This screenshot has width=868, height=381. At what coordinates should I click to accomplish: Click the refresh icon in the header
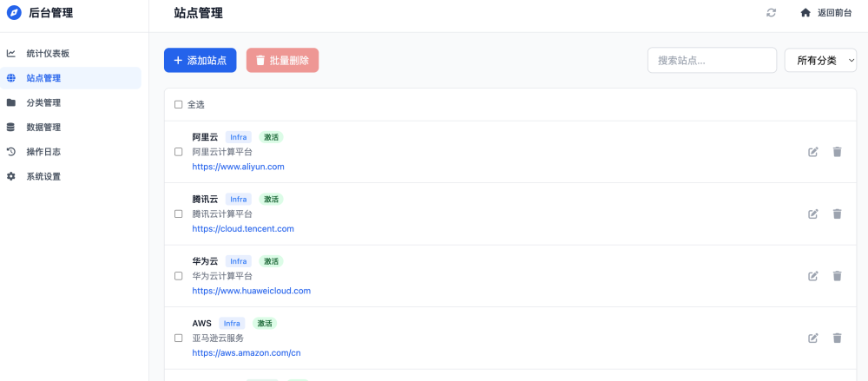[771, 13]
